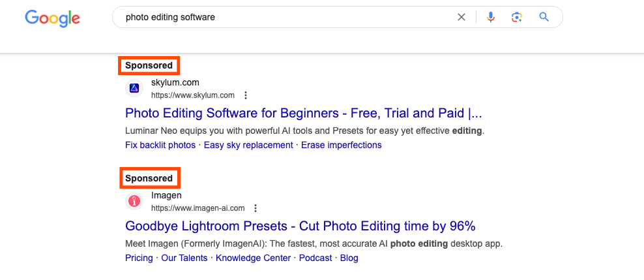The width and height of the screenshot is (644, 280).
Task: Open Photo Editing Software for Beginners result
Action: tap(303, 113)
